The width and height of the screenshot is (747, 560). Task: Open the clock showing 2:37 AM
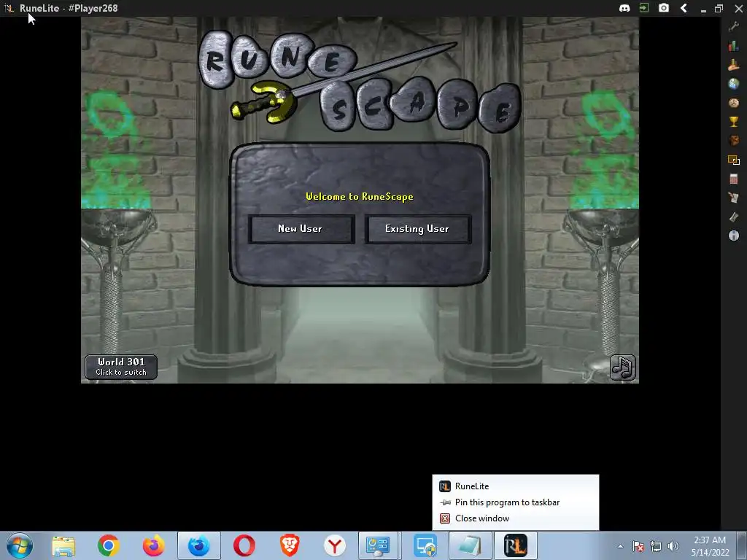coord(710,546)
